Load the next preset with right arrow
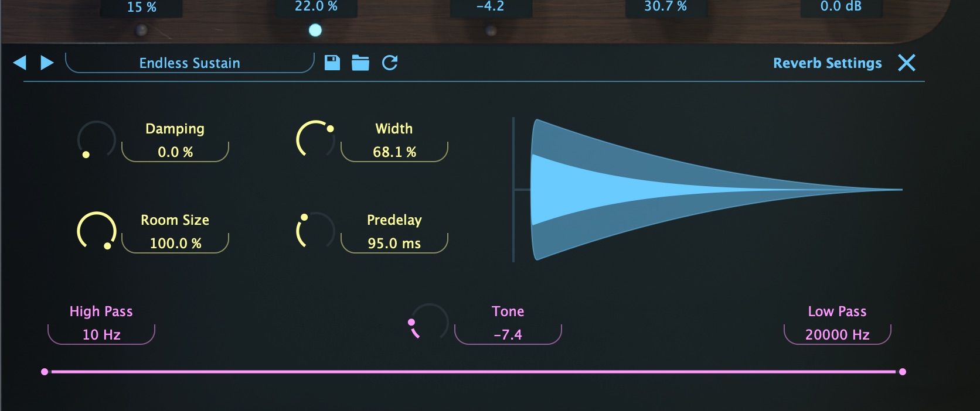 coord(47,63)
